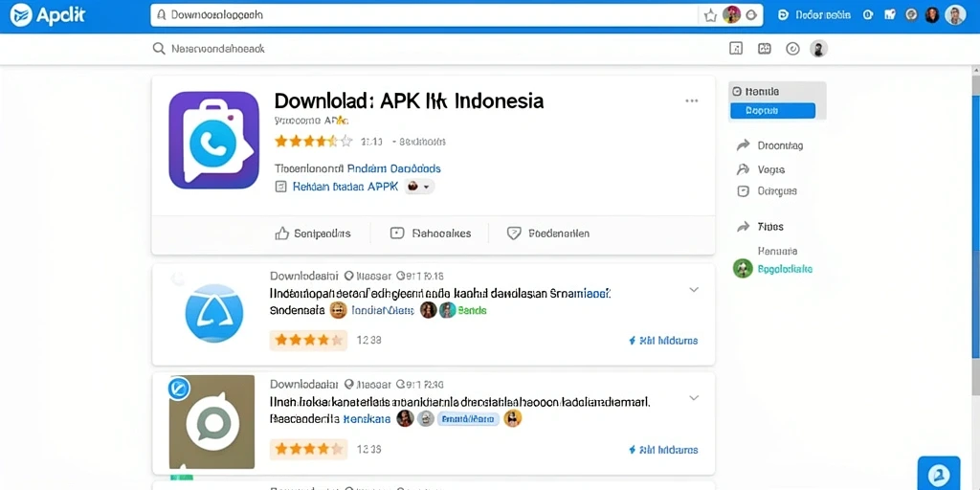This screenshot has height=490, width=980.
Task: Focus the 'Naranoondahoeack' search field
Action: [217, 48]
